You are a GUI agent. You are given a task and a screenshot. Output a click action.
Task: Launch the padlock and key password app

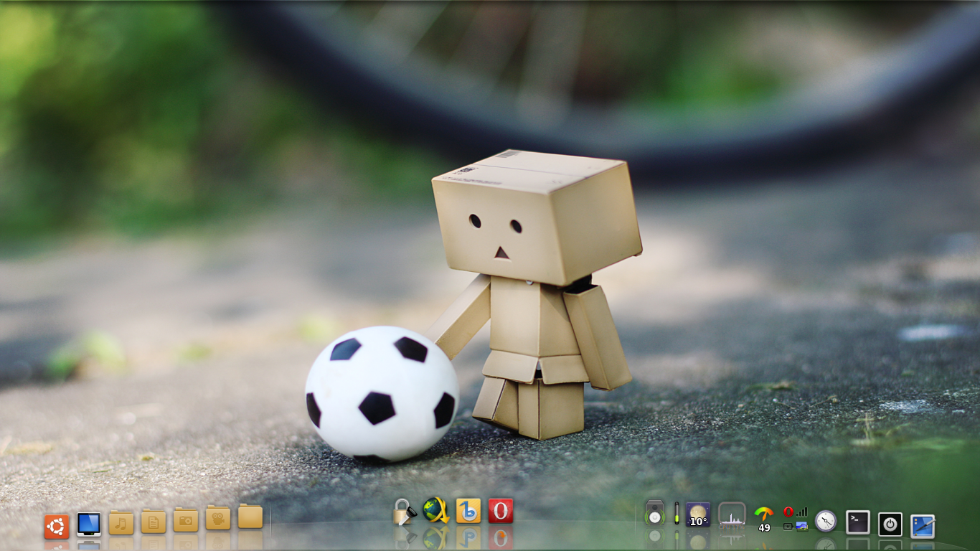click(x=405, y=512)
